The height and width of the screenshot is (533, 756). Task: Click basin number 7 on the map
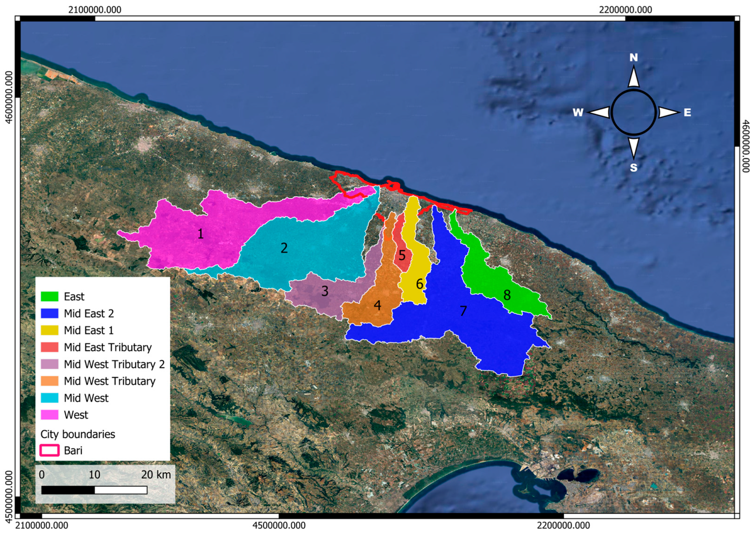[x=463, y=311]
